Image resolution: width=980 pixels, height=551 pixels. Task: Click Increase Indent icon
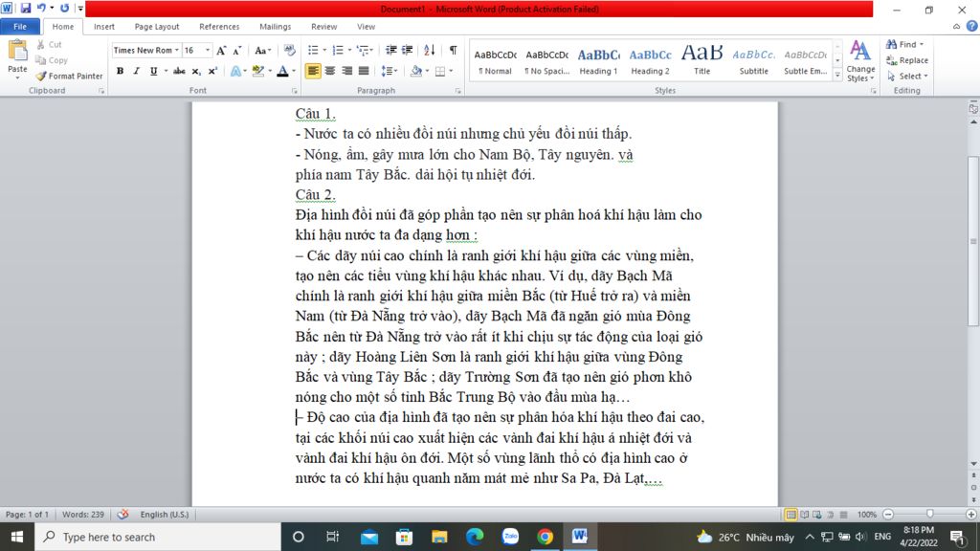[408, 50]
